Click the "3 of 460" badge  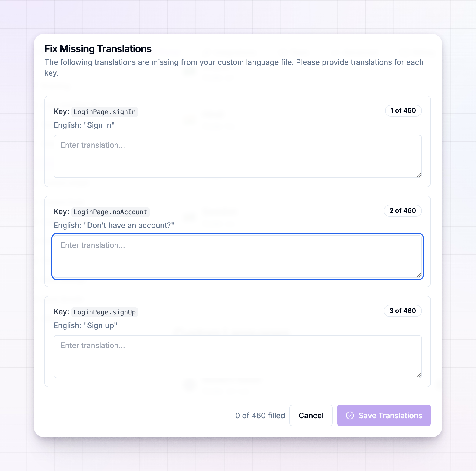click(x=402, y=311)
